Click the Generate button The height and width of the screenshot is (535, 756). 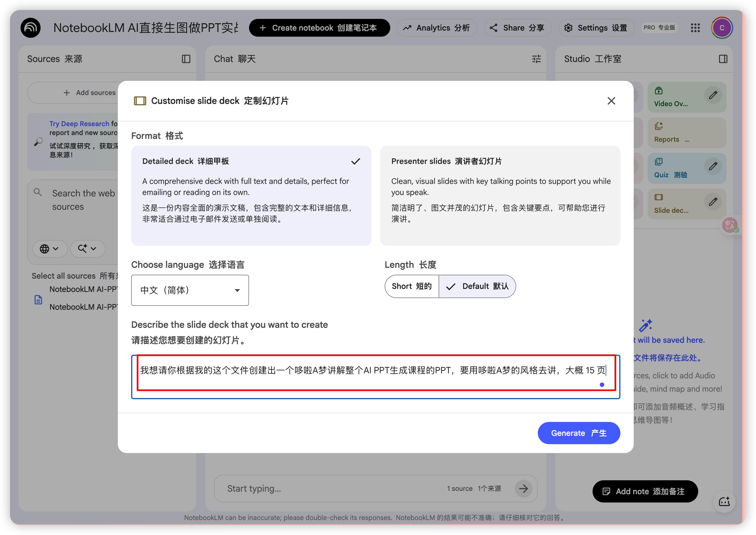tap(578, 433)
